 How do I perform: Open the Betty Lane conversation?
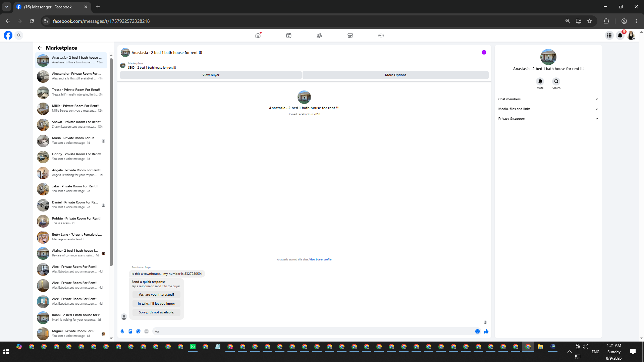coord(71,237)
